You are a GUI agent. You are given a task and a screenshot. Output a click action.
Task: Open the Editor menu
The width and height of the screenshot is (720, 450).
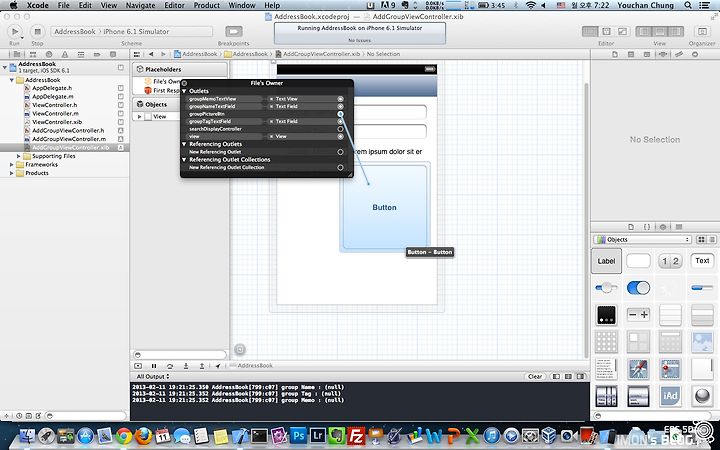tap(174, 6)
